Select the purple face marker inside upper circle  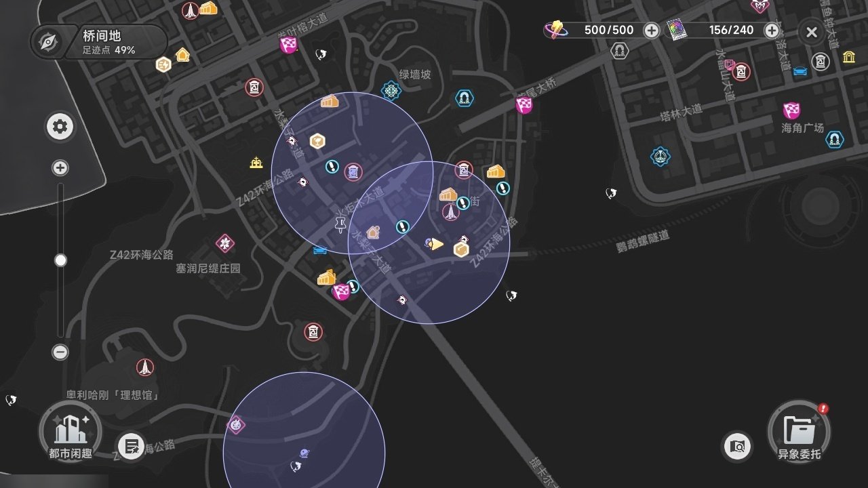pos(353,172)
